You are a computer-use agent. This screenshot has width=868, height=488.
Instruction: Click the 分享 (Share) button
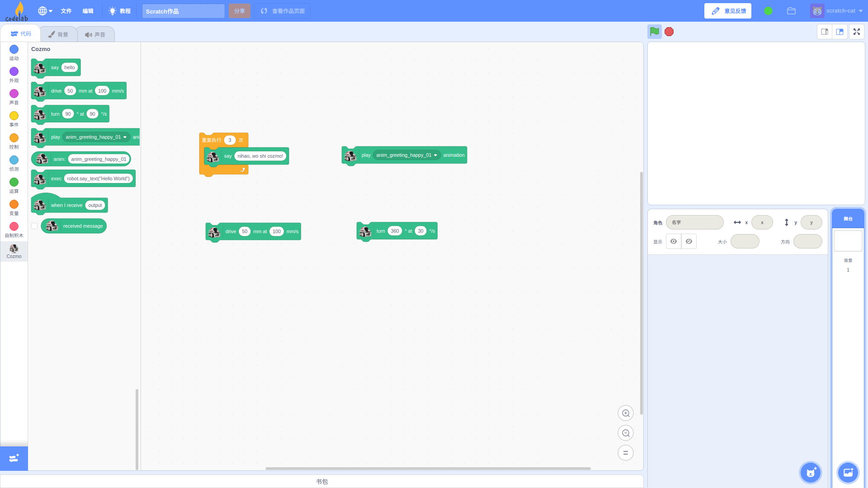click(x=239, y=10)
